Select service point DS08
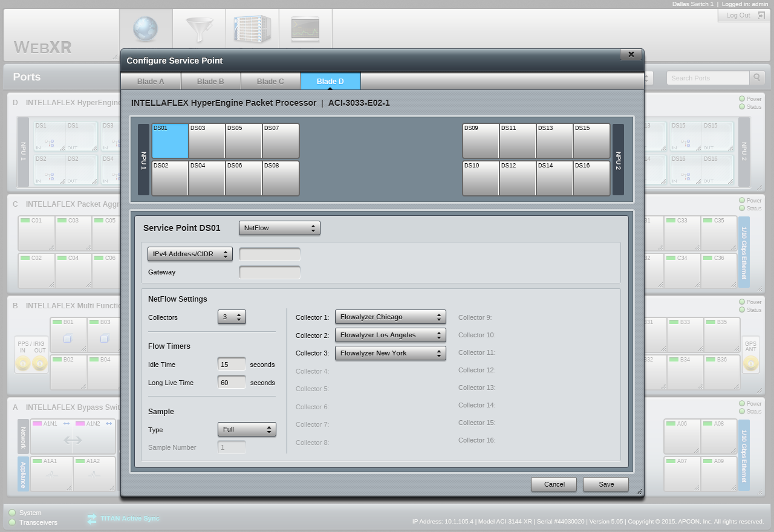This screenshot has width=774, height=532. tap(281, 178)
